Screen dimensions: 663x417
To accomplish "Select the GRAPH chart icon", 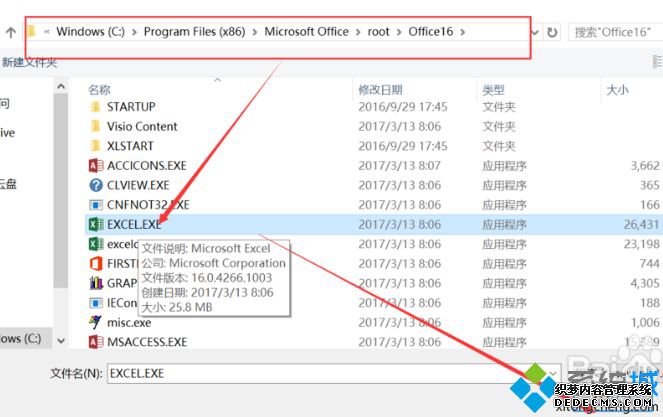I will coord(96,283).
